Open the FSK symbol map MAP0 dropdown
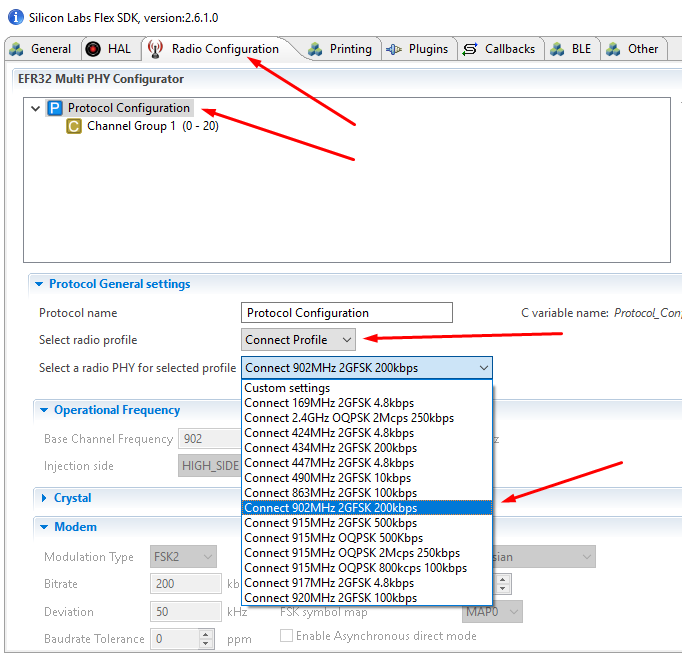The image size is (682, 656). 492,612
